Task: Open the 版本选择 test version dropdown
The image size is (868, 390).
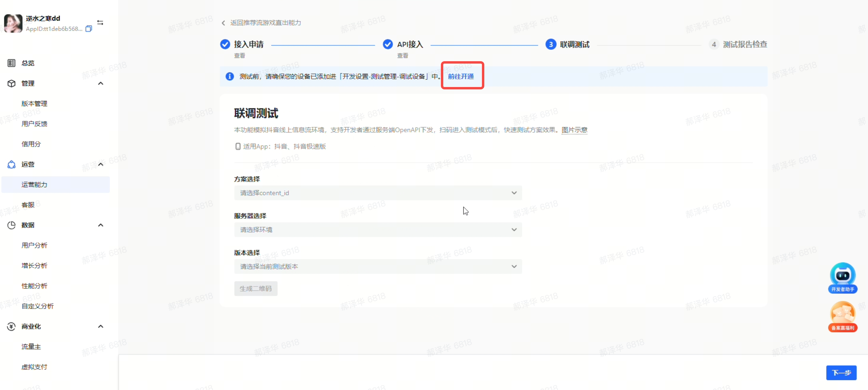Action: click(x=378, y=266)
